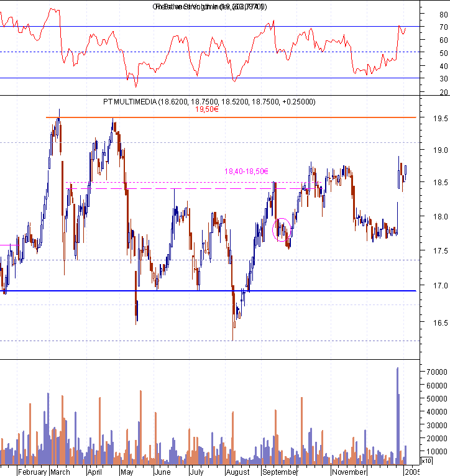Select the thick blue support line near 17.0
Screen dimensions: 450x476
[208, 291]
